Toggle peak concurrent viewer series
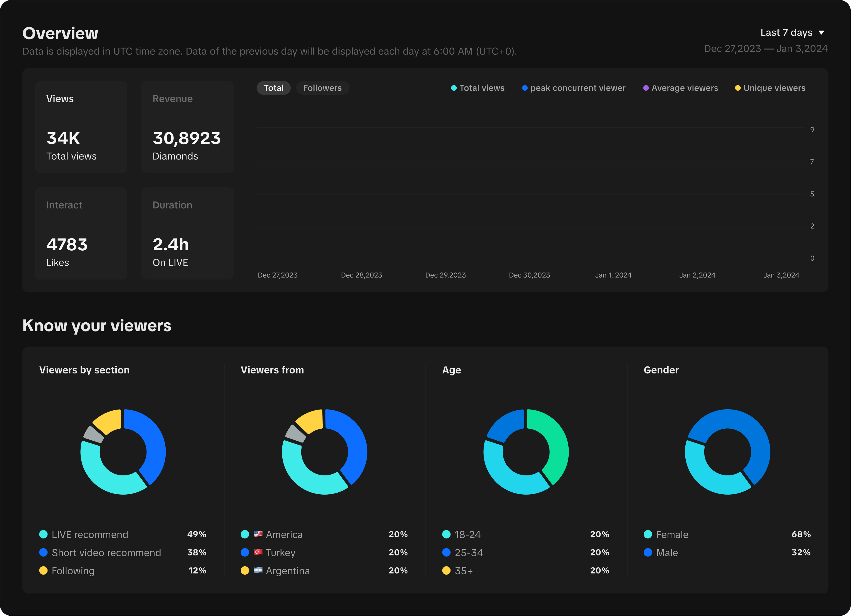The height and width of the screenshot is (616, 851). 574,88
